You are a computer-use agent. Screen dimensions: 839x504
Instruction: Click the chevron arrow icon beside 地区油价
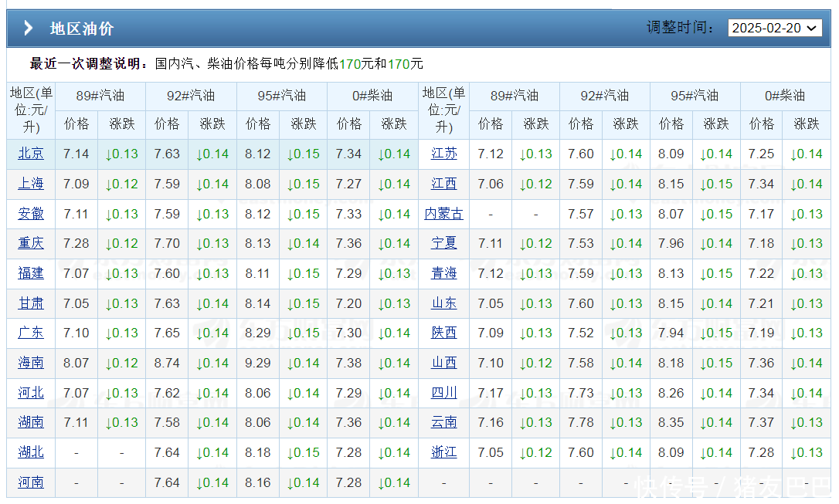tap(29, 29)
